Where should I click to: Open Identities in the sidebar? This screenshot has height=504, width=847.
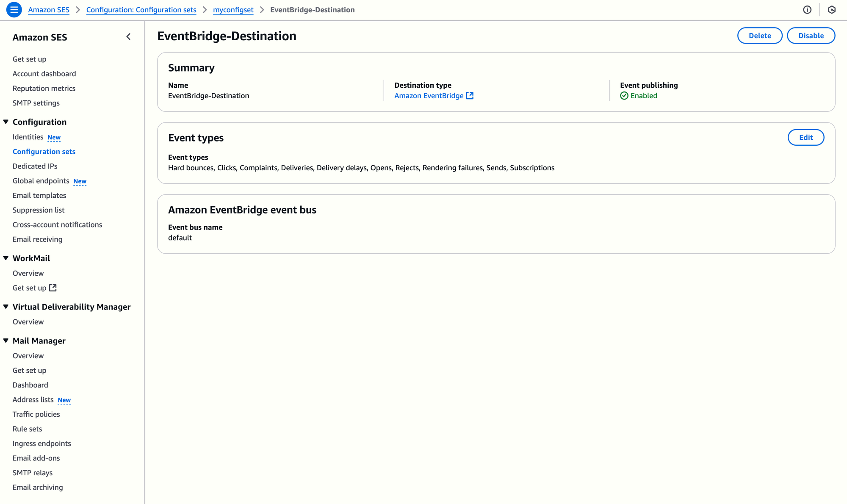click(28, 137)
